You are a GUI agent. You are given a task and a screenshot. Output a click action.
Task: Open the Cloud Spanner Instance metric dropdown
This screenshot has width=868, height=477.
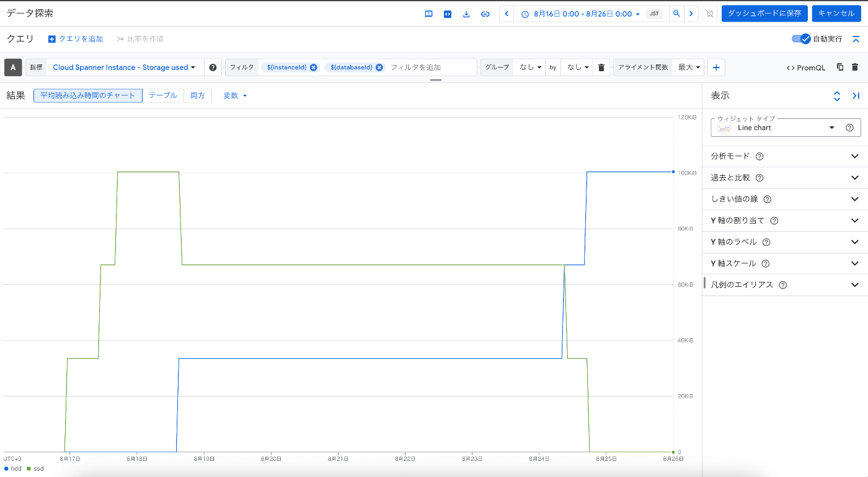[x=125, y=68]
